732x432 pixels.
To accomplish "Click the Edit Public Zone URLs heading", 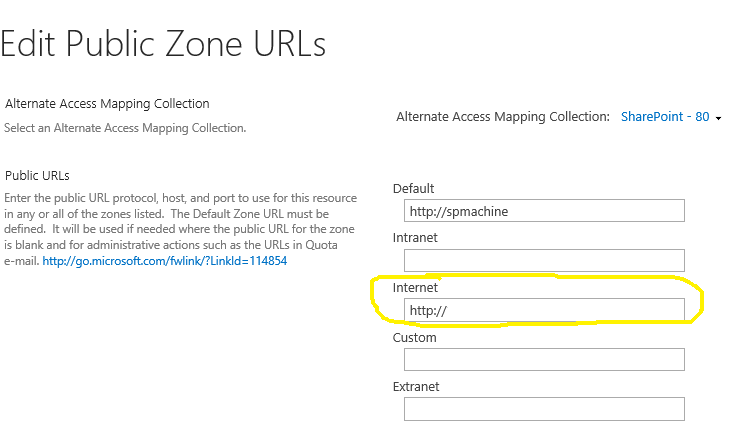I will (163, 44).
